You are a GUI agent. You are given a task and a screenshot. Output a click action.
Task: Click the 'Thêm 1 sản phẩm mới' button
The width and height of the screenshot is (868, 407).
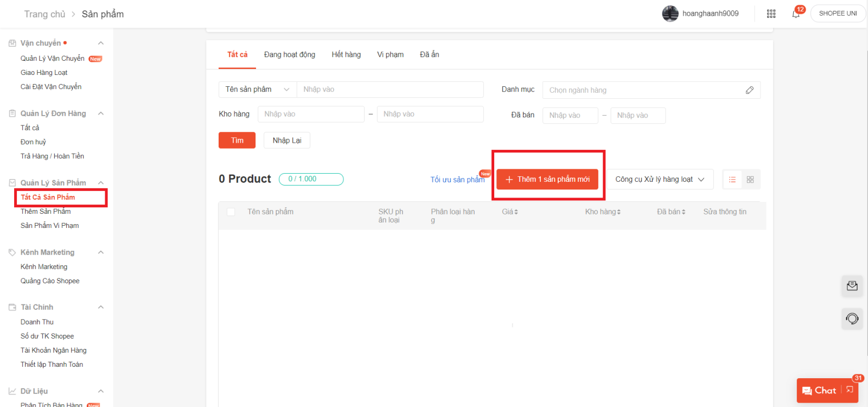click(547, 180)
